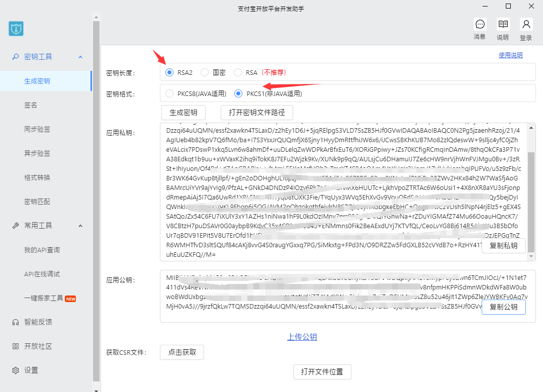This screenshot has height=392, width=543.
Task: Click the blue shield app logo
Action: click(16, 29)
